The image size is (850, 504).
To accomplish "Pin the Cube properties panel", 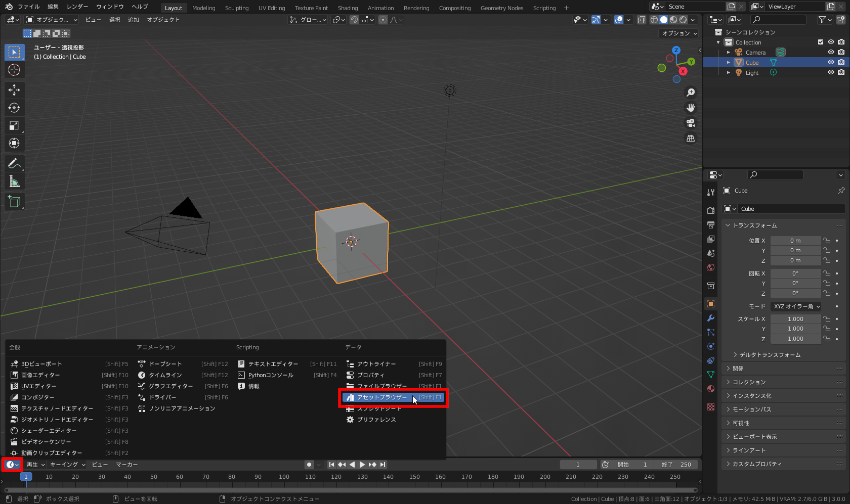I will 841,191.
